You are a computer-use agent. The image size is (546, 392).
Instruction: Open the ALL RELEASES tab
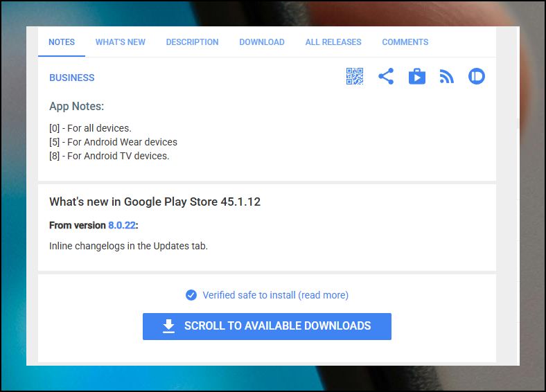pos(333,42)
